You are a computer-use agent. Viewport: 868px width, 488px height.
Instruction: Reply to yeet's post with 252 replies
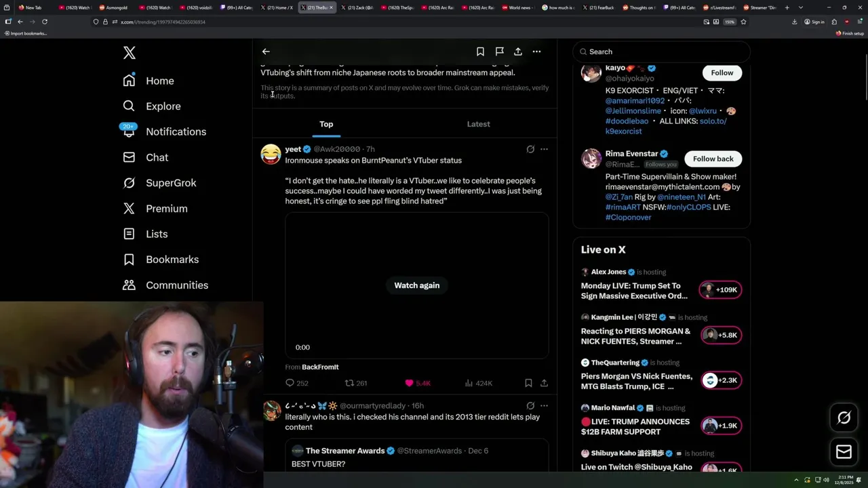[x=296, y=383]
